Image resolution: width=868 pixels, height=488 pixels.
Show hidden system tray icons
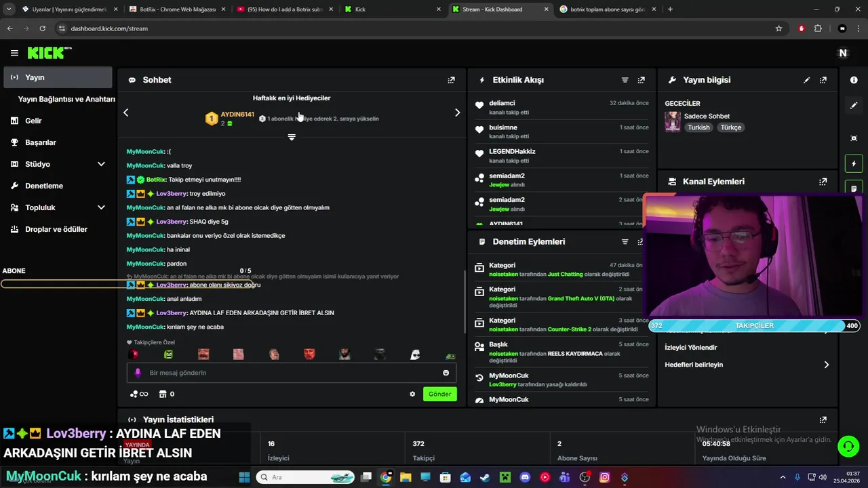783,477
